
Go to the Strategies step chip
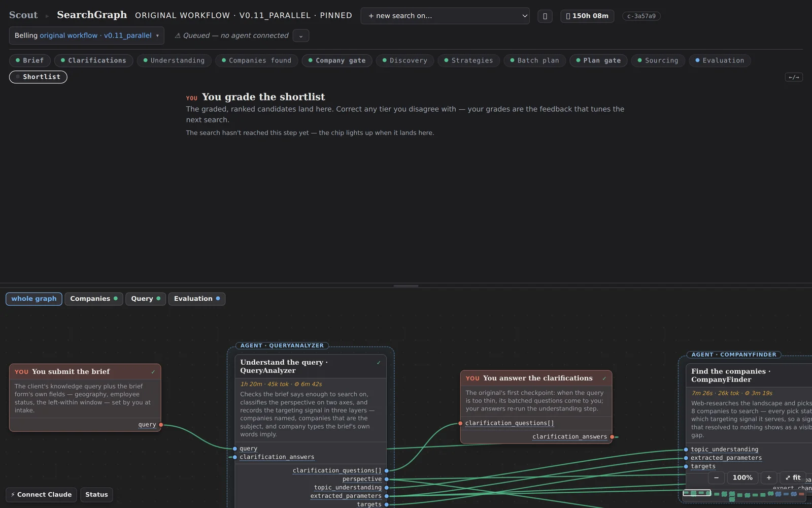[468, 60]
